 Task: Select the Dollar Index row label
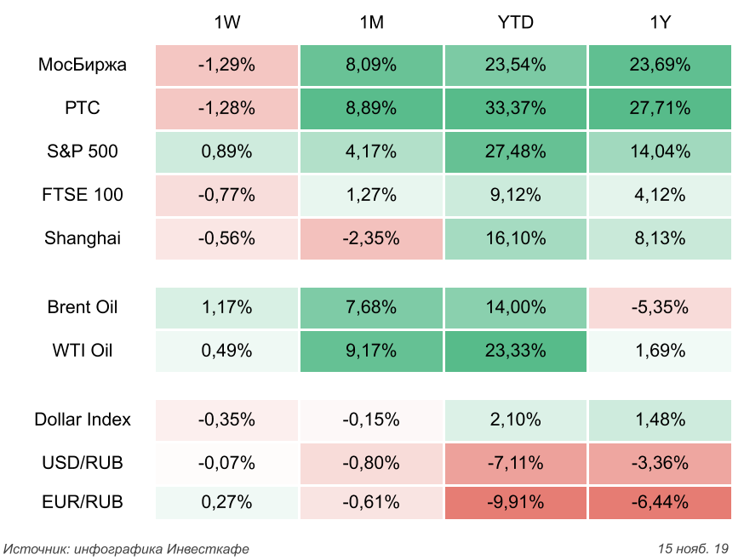click(83, 420)
